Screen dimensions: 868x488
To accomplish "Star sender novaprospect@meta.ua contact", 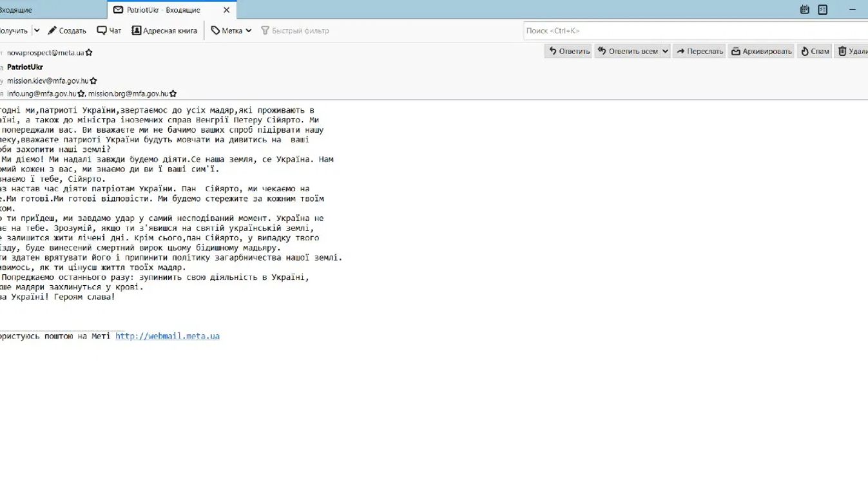I will point(89,53).
